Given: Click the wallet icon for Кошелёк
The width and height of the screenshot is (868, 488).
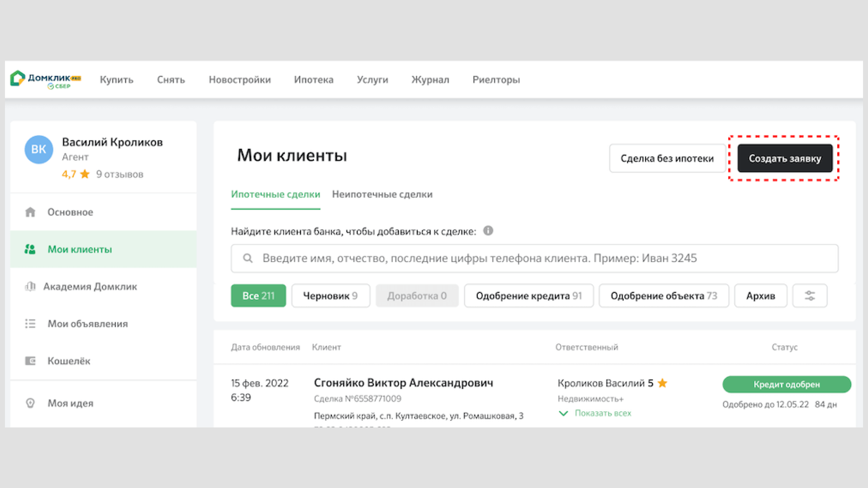Looking at the screenshot, I should pyautogui.click(x=30, y=361).
